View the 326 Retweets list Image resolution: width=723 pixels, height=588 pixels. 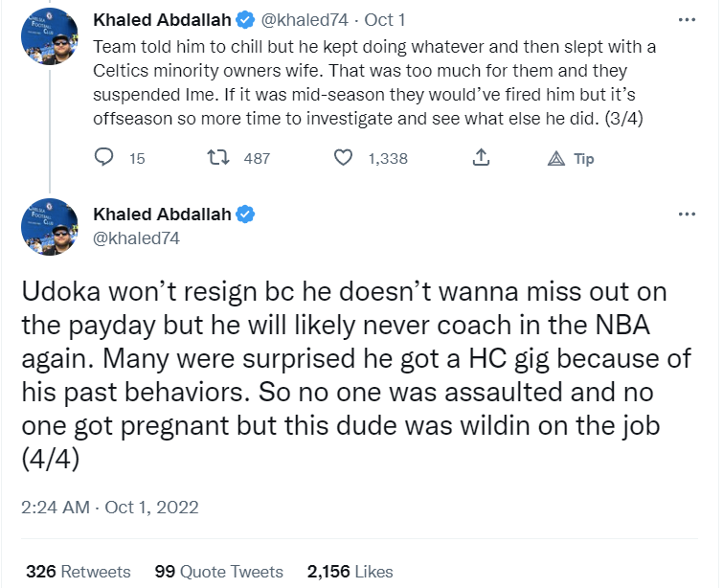(79, 572)
